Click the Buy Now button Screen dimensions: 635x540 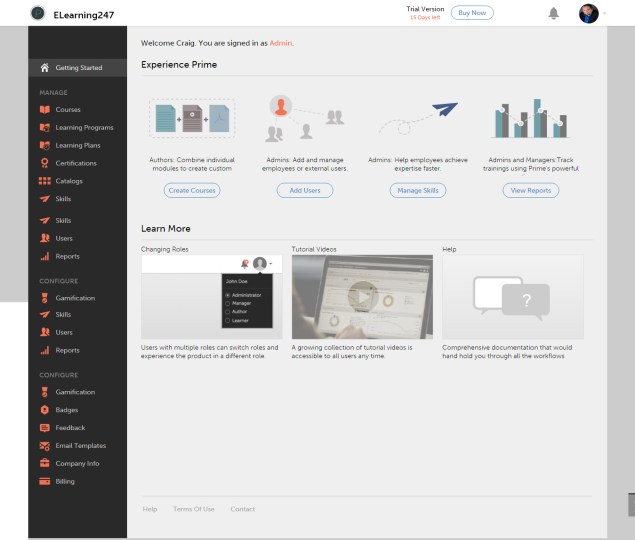coord(472,13)
